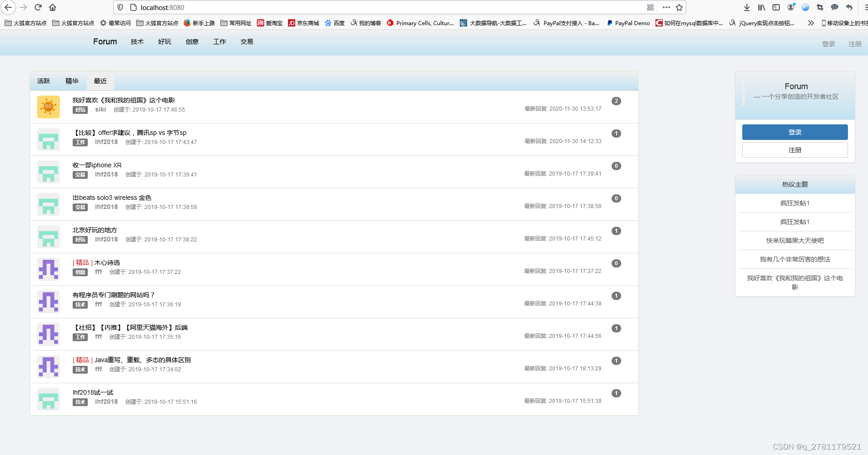Click the 好玩 tag on siki's post
868x455 pixels.
tap(80, 110)
